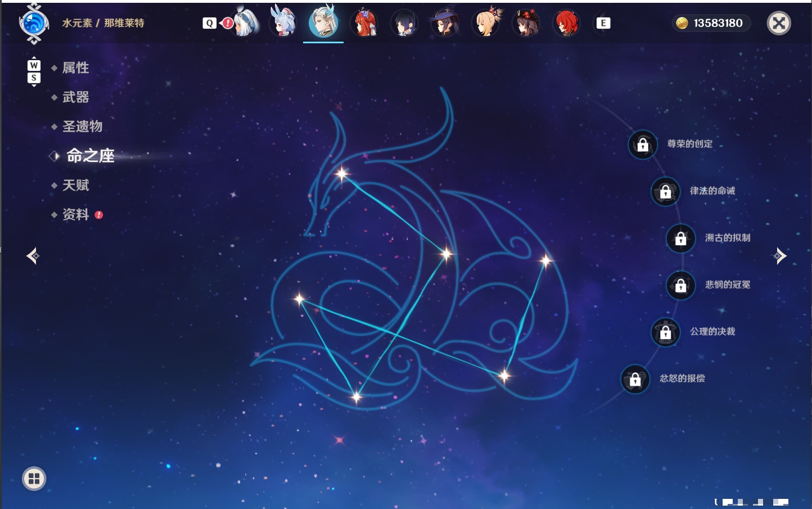The height and width of the screenshot is (509, 812).
Task: Open the 武器 weapon tab
Action: [x=75, y=97]
